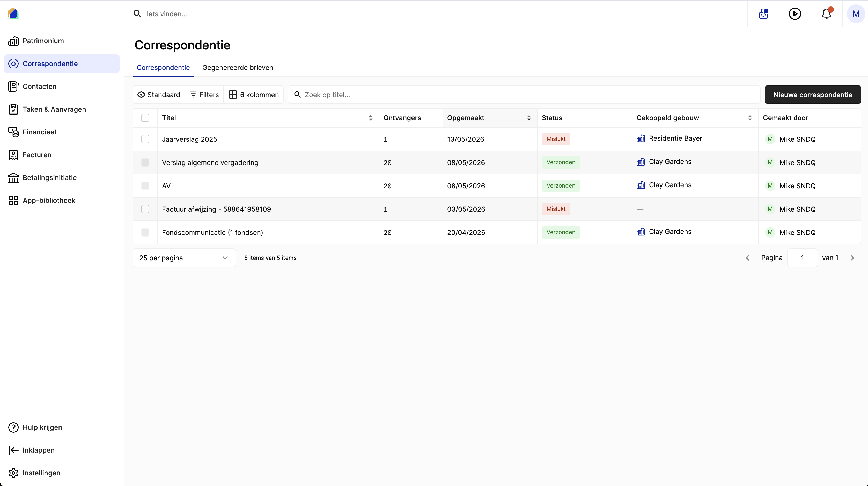
Task: Click the Facturen receipt icon
Action: [13, 155]
